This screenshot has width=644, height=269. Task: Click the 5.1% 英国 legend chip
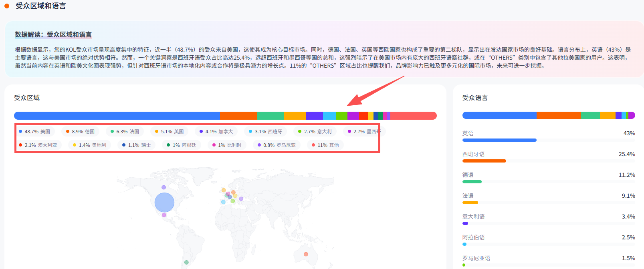(x=170, y=131)
